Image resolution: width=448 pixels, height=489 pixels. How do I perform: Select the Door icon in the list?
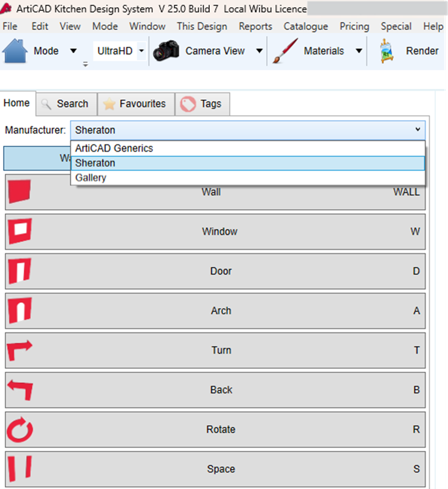(x=19, y=271)
